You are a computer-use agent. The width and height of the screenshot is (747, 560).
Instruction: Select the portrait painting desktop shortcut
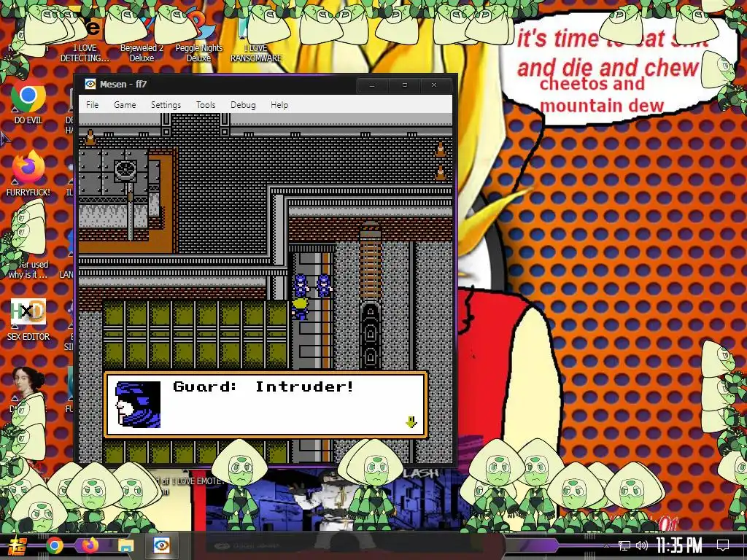[28, 388]
